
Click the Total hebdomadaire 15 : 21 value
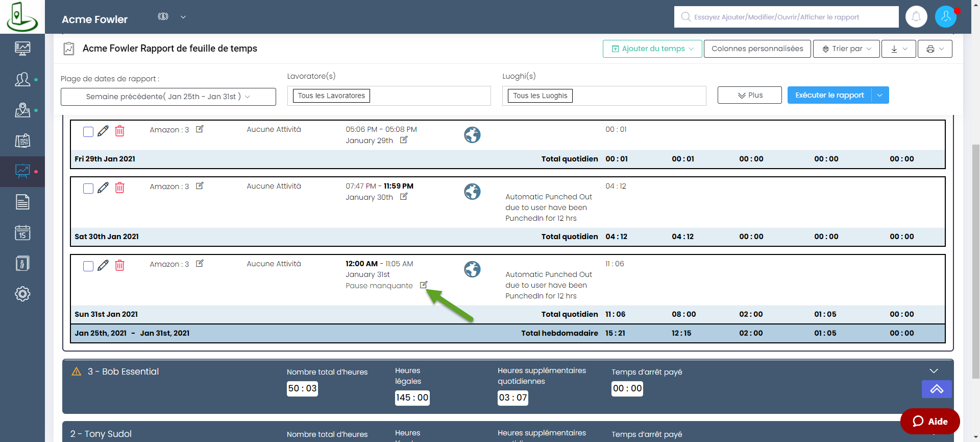[615, 333]
